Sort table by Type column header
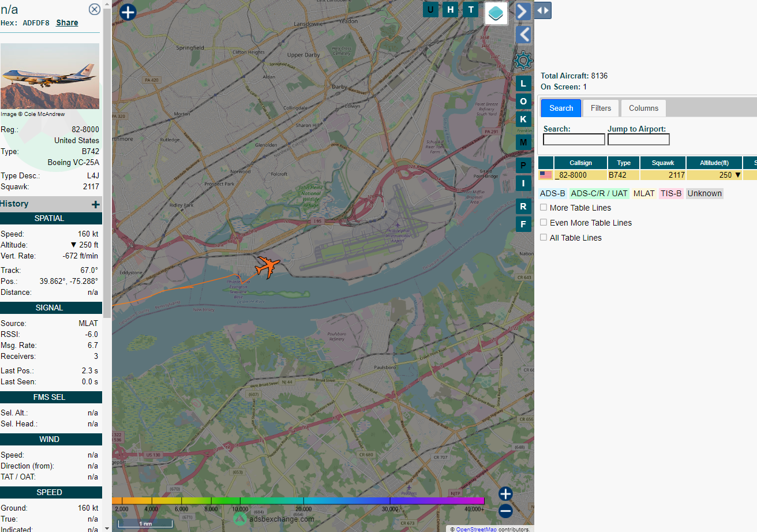 coord(624,163)
